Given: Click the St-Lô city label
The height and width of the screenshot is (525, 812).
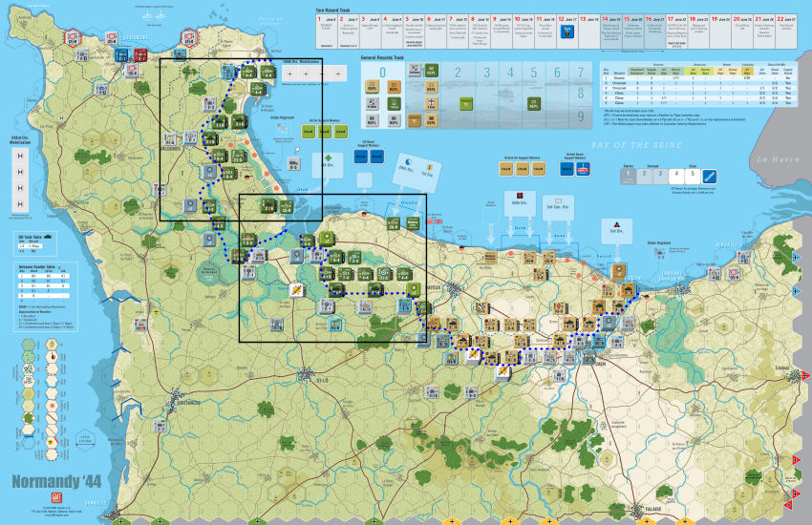Looking at the screenshot, I should tap(322, 381).
